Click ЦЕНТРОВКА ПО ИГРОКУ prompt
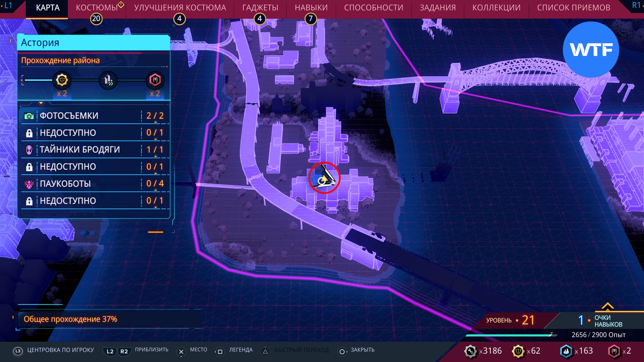644x362 pixels. pos(60,350)
